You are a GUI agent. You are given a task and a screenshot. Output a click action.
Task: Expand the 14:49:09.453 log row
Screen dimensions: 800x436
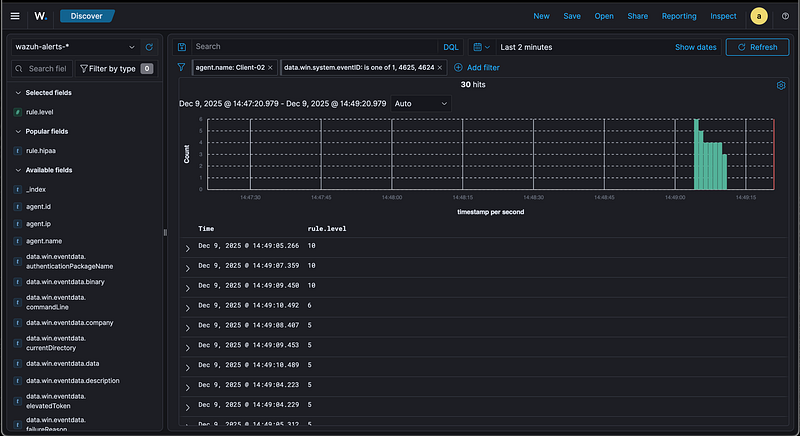tap(187, 348)
